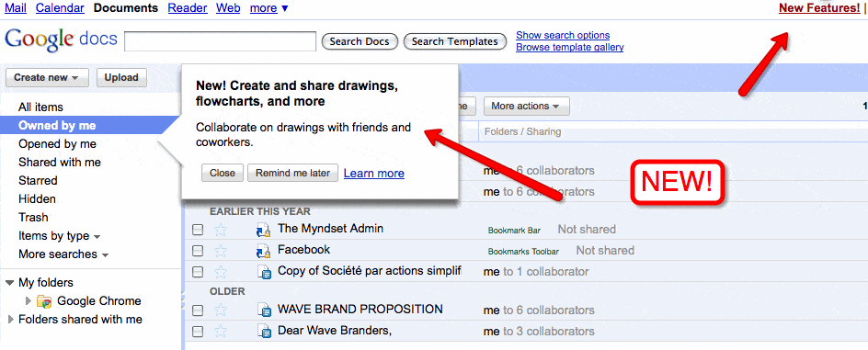Select Owned by me filter
This screenshot has height=350, width=868.
57,126
